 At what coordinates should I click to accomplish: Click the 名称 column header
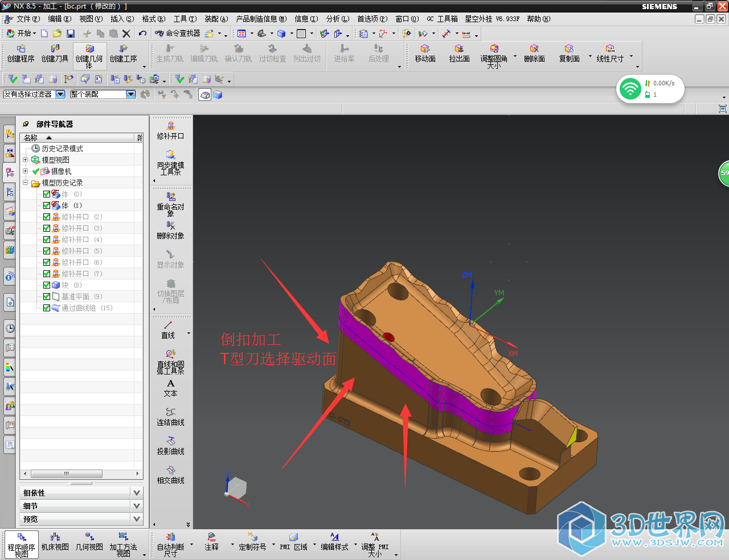point(78,138)
